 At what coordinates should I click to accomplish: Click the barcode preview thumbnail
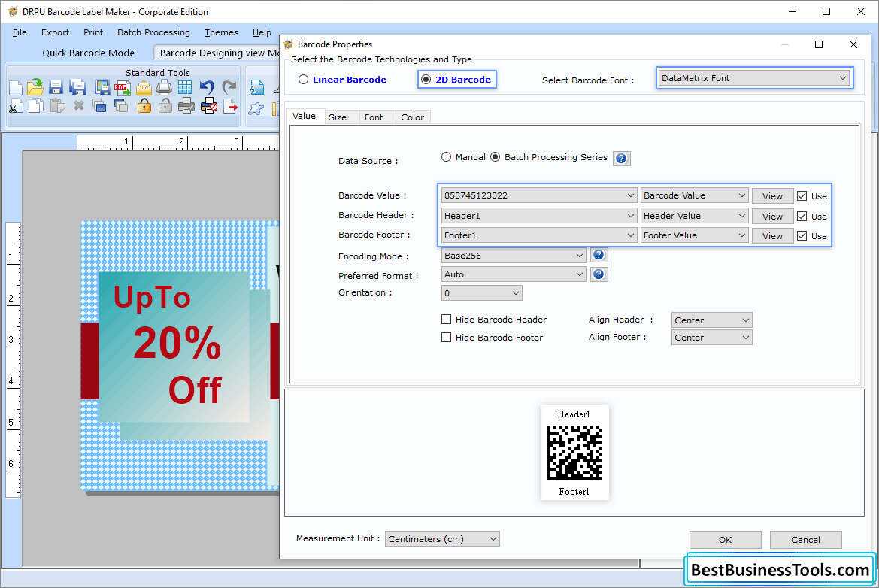click(x=574, y=452)
